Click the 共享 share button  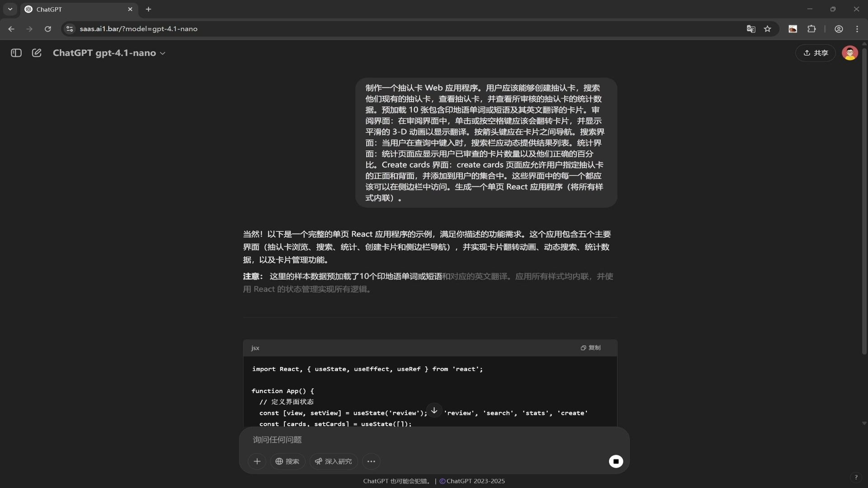coord(816,53)
